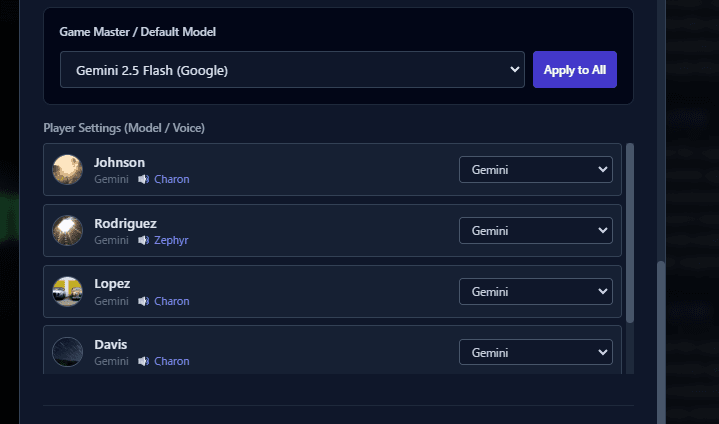
Task: Click Johnson's avatar image
Action: (x=67, y=170)
